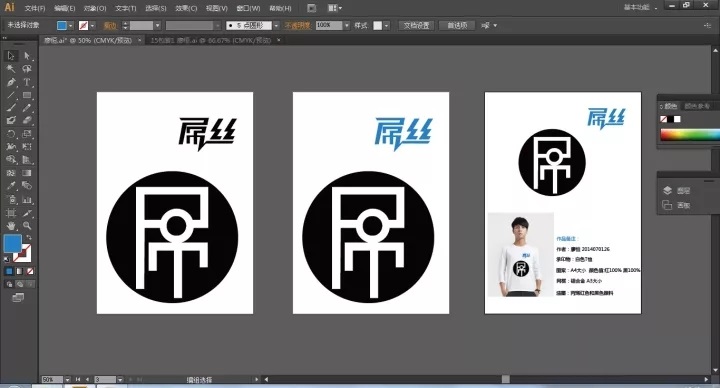Set paint mode to Color
The image size is (720, 388).
pyautogui.click(x=9, y=271)
